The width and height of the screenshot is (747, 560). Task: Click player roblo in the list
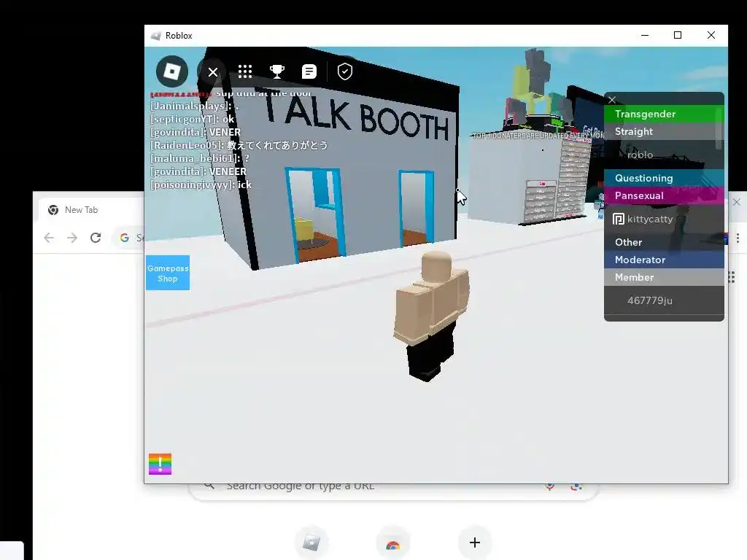coord(664,155)
